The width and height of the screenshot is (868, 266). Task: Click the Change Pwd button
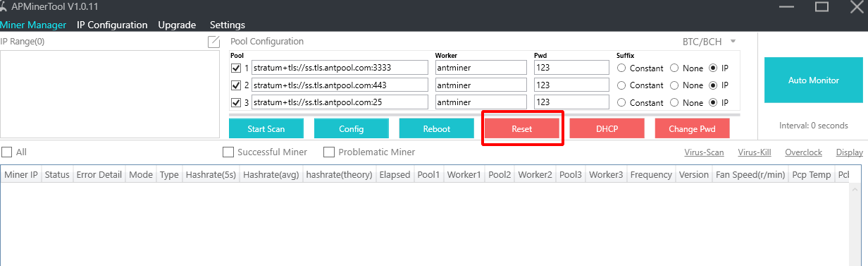[x=693, y=128]
